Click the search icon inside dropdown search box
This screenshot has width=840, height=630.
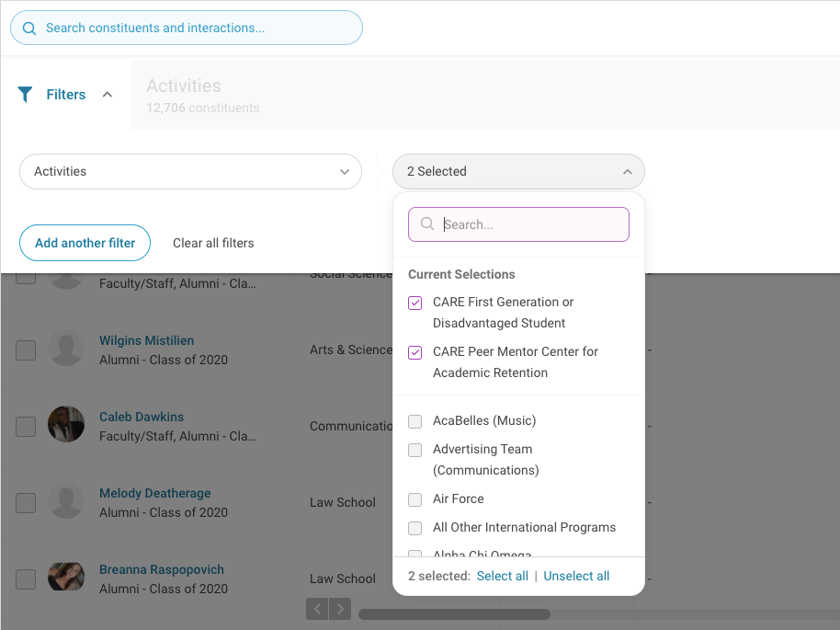tap(426, 223)
